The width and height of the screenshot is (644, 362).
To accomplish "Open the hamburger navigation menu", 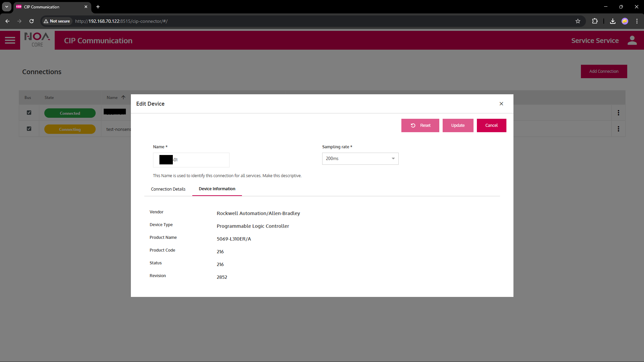I will [x=10, y=41].
